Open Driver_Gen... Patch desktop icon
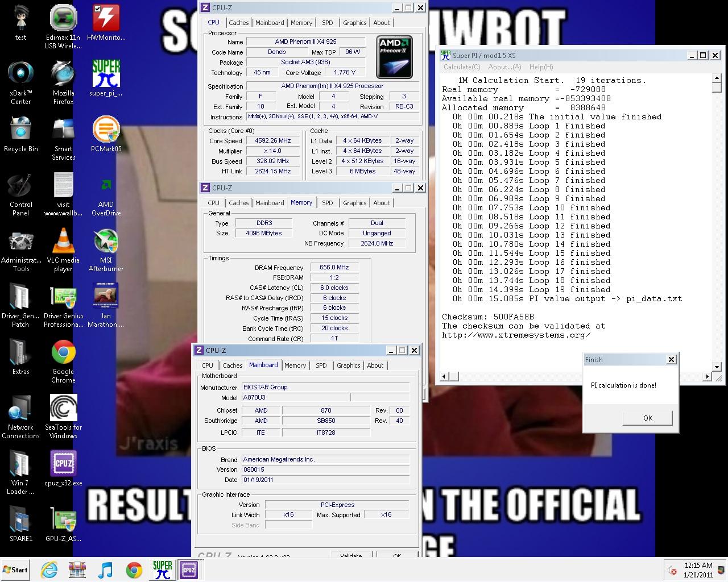728x582 pixels. (x=20, y=306)
